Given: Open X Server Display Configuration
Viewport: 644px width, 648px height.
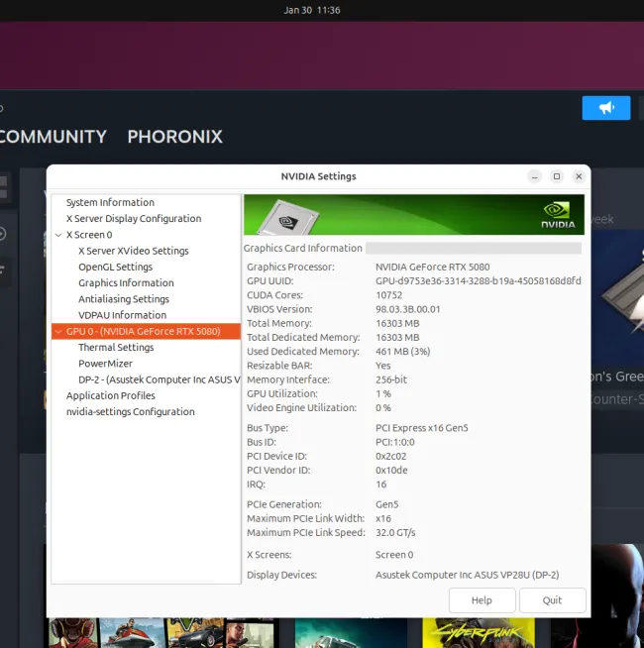Looking at the screenshot, I should pos(134,219).
